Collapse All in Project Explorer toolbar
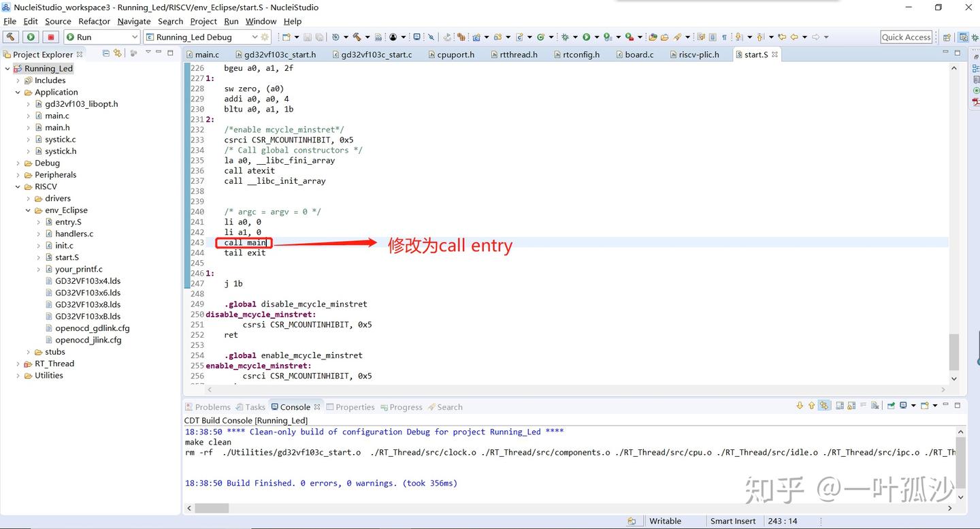 [105, 54]
